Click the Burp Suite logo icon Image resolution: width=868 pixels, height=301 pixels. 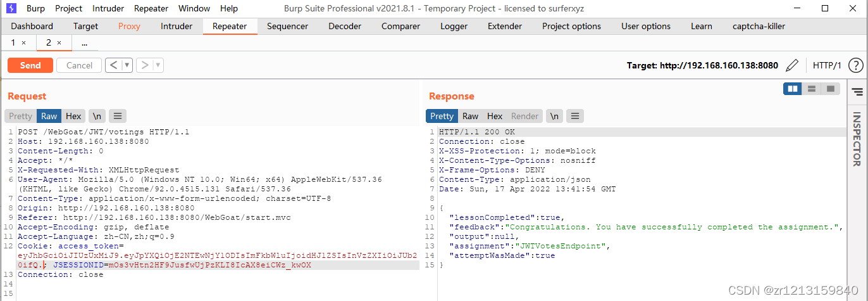pyautogui.click(x=12, y=8)
